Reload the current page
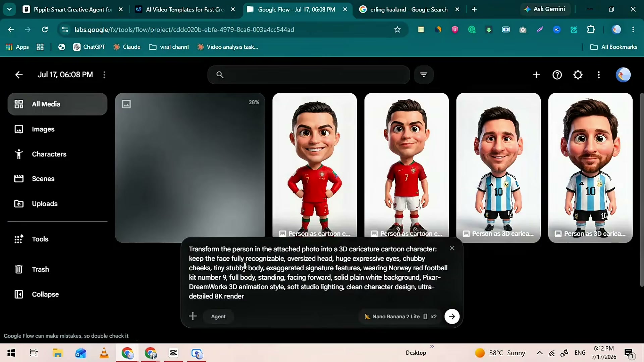 45,30
